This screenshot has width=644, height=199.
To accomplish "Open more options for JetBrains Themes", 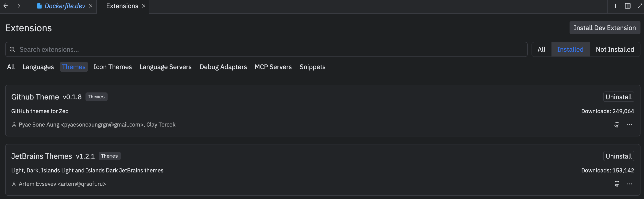I will (x=629, y=184).
